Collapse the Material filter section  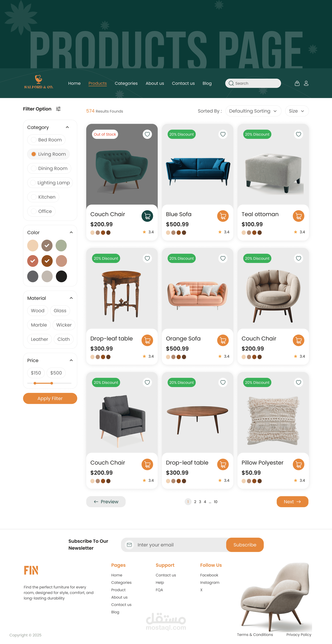point(71,298)
